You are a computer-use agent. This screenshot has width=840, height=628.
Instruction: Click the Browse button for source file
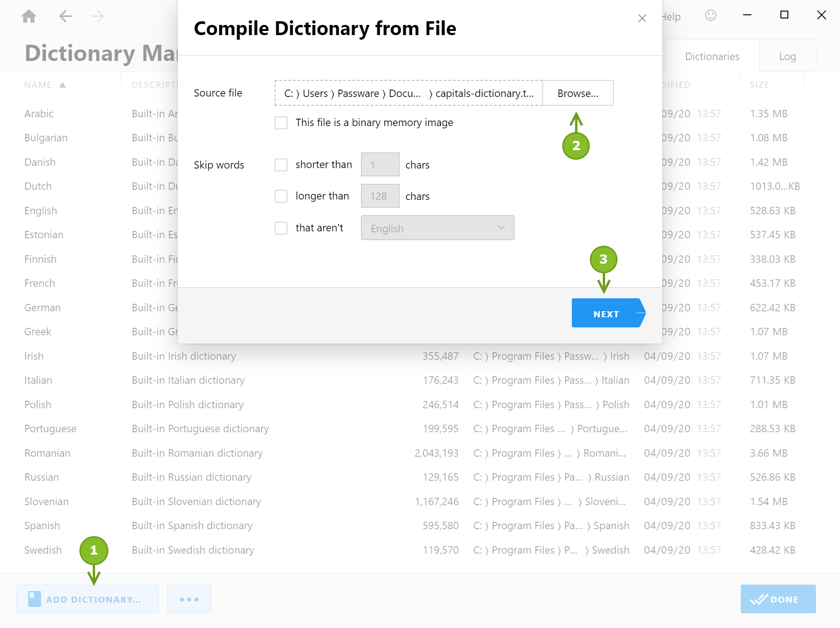pos(577,93)
